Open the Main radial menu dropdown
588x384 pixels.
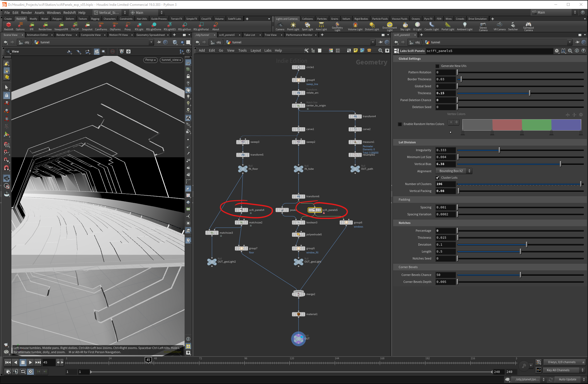[147, 13]
